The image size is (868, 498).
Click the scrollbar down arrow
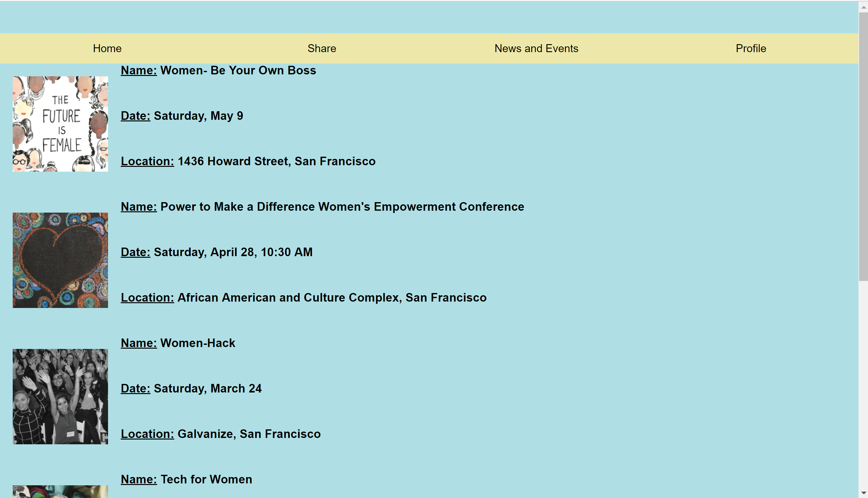[x=863, y=493]
